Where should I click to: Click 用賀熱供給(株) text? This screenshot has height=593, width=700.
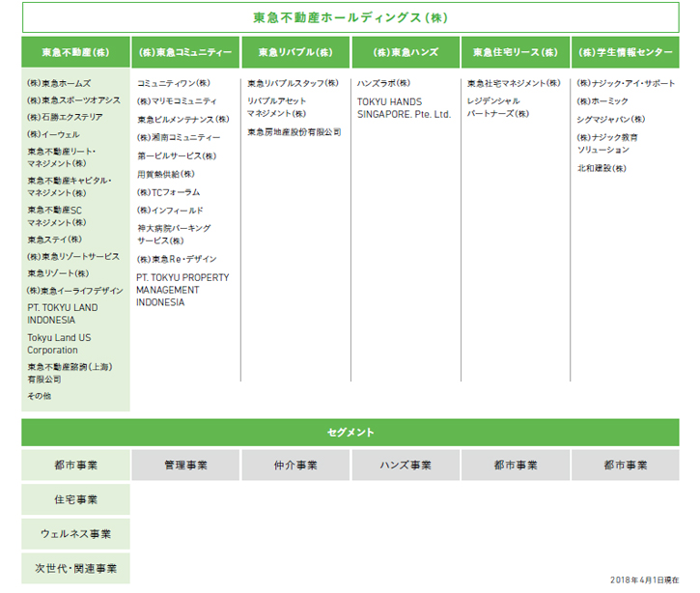coord(166,174)
